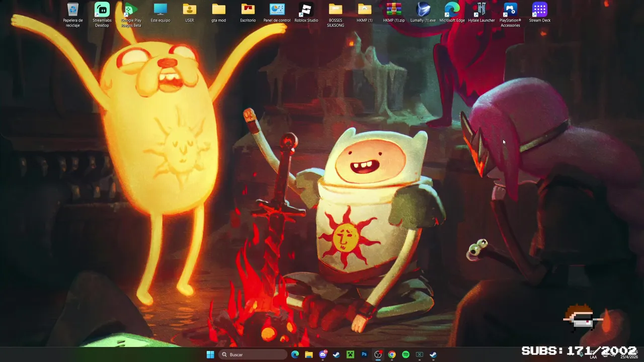
Task: Open Minecraft from the taskbar
Action: point(351,354)
